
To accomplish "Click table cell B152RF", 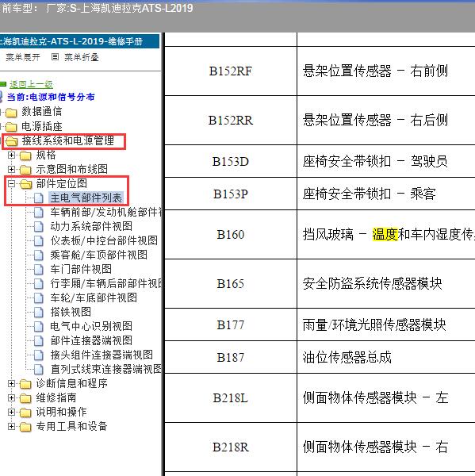I will click(x=231, y=71).
